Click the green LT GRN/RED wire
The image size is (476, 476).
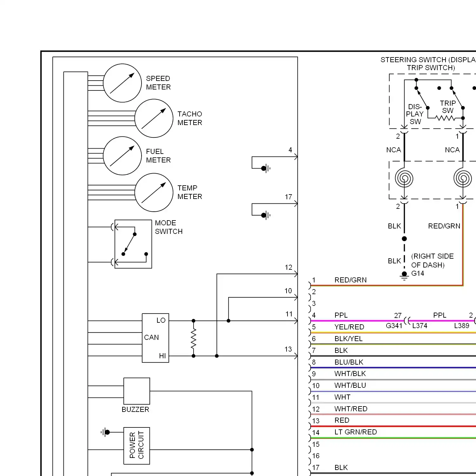pos(393,438)
